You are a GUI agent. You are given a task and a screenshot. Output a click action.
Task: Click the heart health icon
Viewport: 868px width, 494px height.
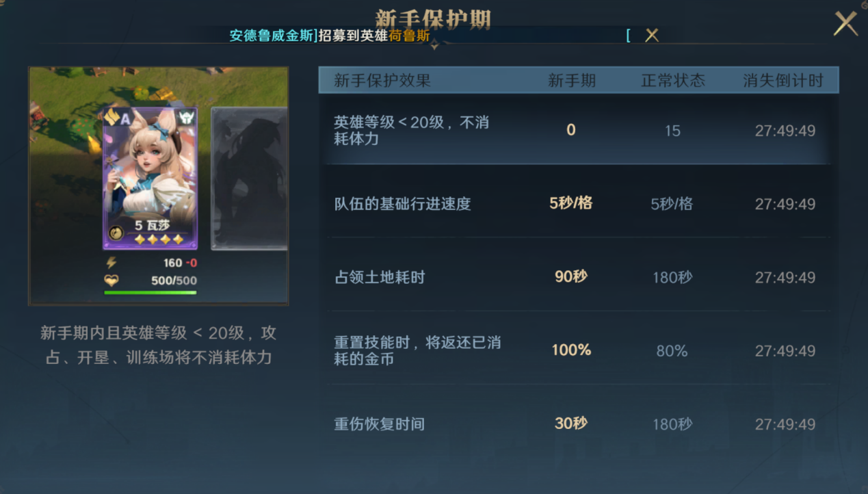point(111,281)
